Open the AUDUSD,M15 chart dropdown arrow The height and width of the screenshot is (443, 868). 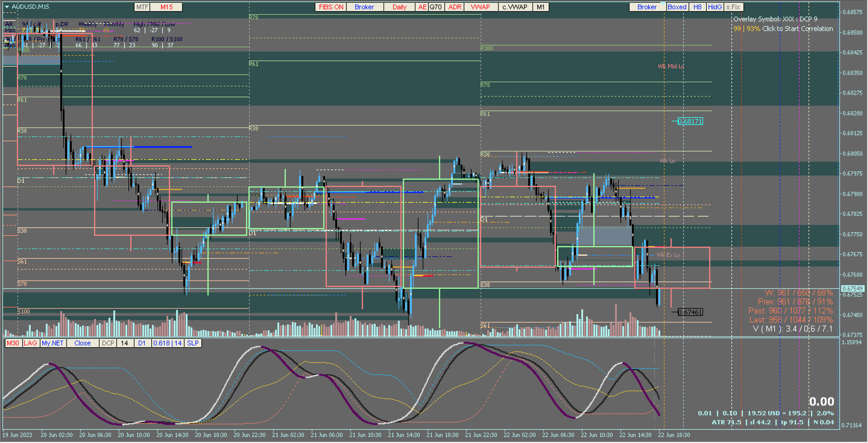7,7
